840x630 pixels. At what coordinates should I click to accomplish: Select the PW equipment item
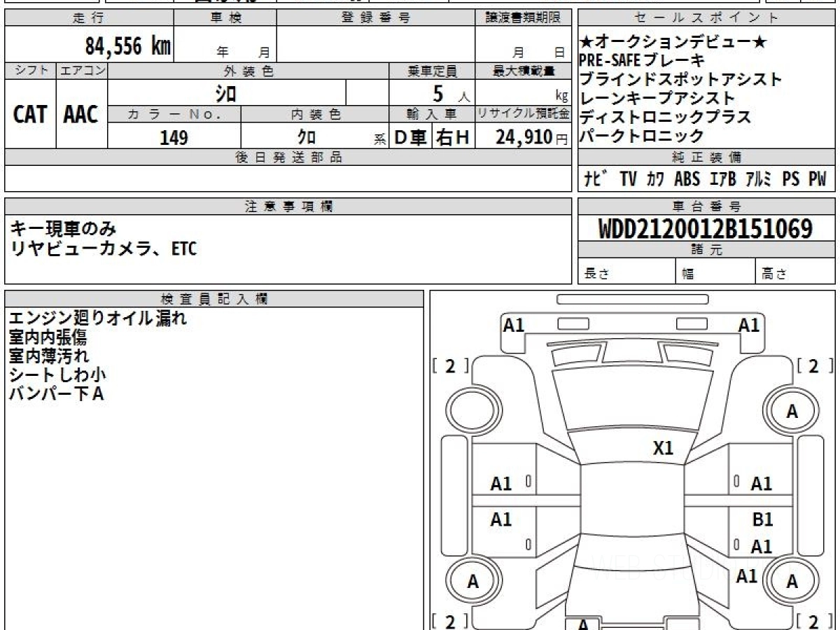click(x=818, y=179)
